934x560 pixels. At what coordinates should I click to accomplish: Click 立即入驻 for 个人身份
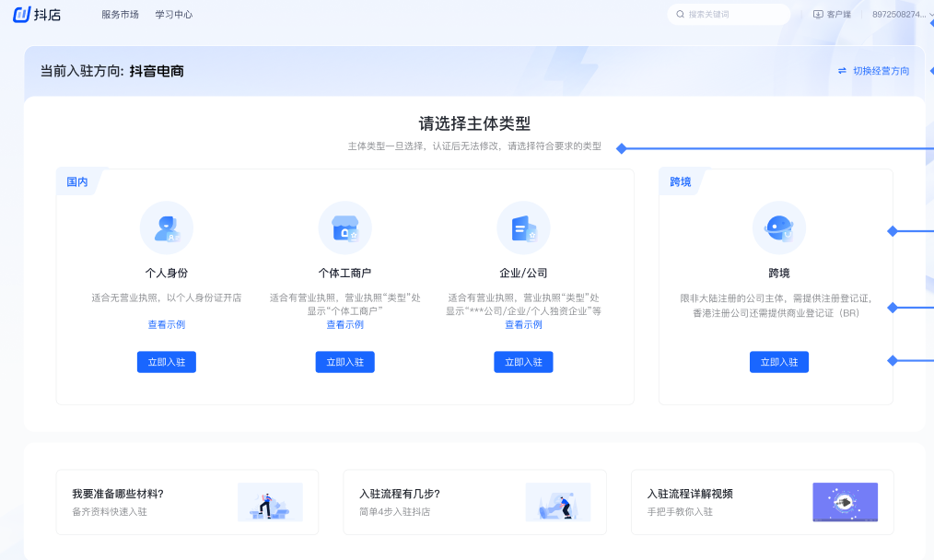(167, 362)
